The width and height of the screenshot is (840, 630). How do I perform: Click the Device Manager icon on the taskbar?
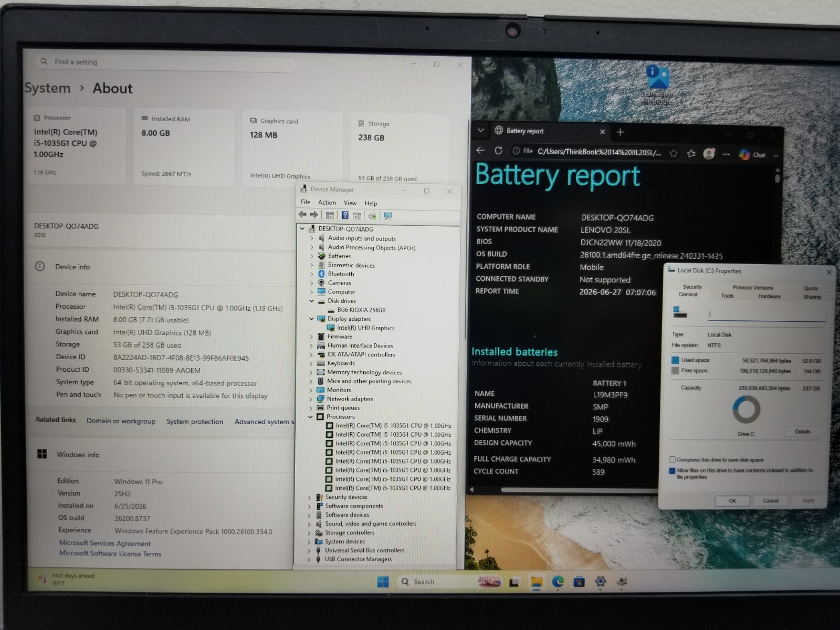coord(622,582)
